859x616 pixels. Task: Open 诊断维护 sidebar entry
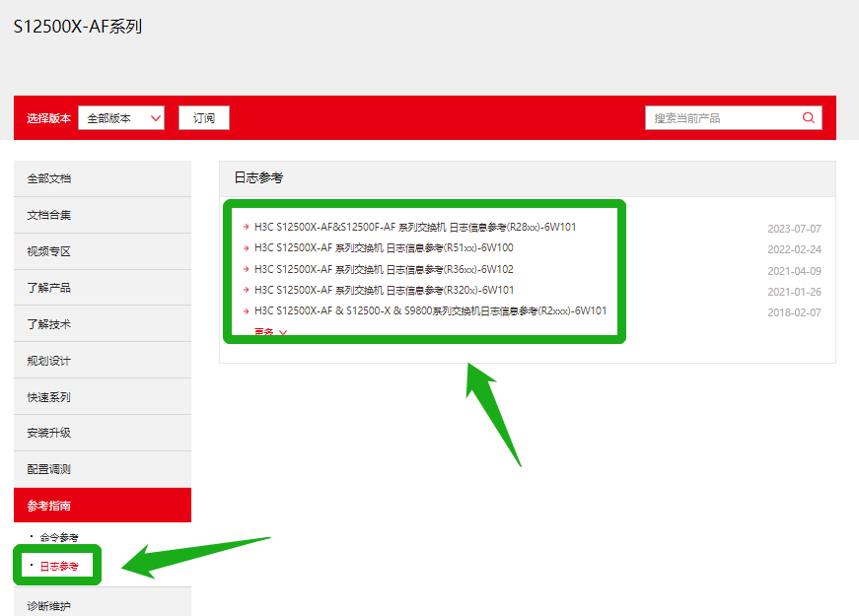coord(103,604)
